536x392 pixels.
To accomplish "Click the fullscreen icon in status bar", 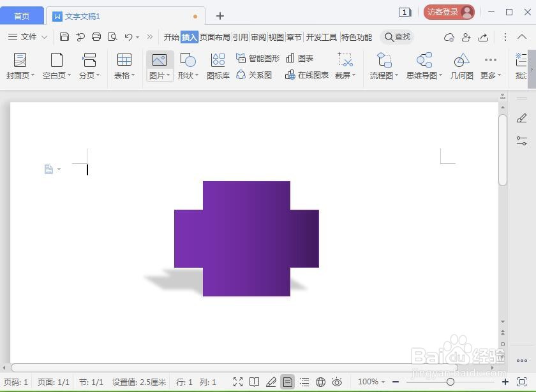I will (x=238, y=382).
